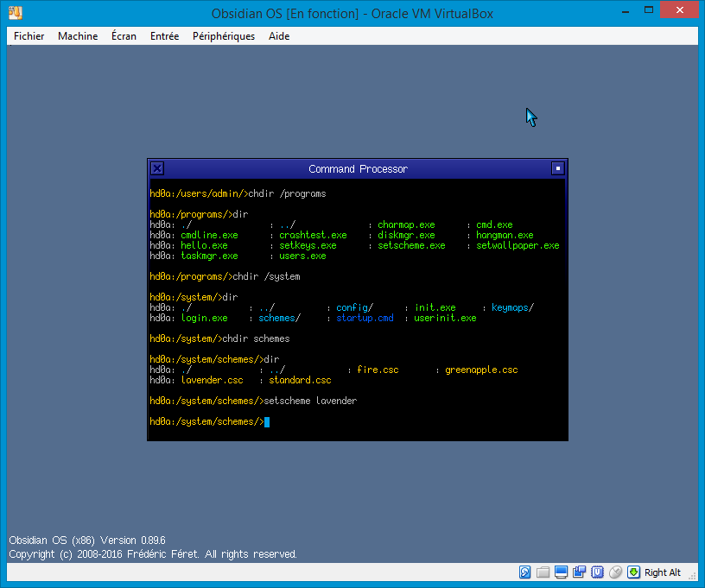Click the 'chdir schemes' command line

coord(219,338)
